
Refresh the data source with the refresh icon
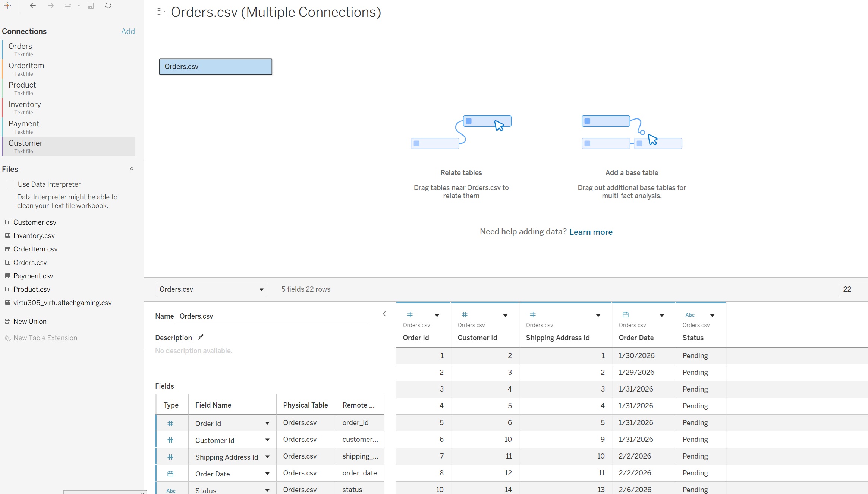tap(108, 6)
